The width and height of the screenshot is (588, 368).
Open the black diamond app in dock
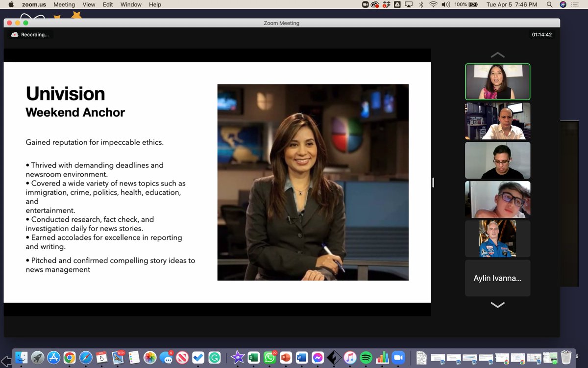pyautogui.click(x=334, y=358)
